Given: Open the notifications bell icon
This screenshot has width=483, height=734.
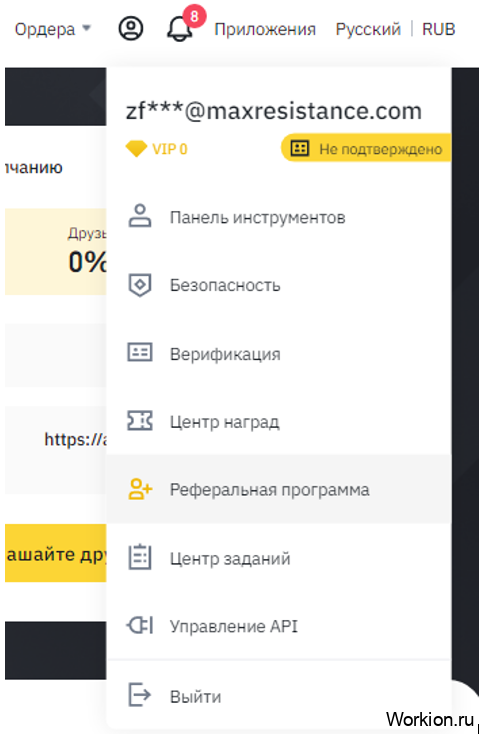Looking at the screenshot, I should click(180, 29).
